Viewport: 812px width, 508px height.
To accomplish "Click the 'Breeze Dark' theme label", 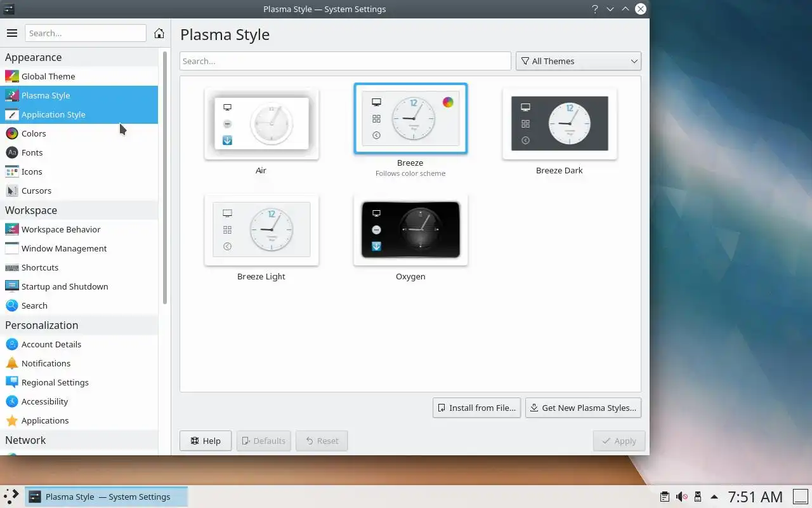I will click(x=560, y=170).
